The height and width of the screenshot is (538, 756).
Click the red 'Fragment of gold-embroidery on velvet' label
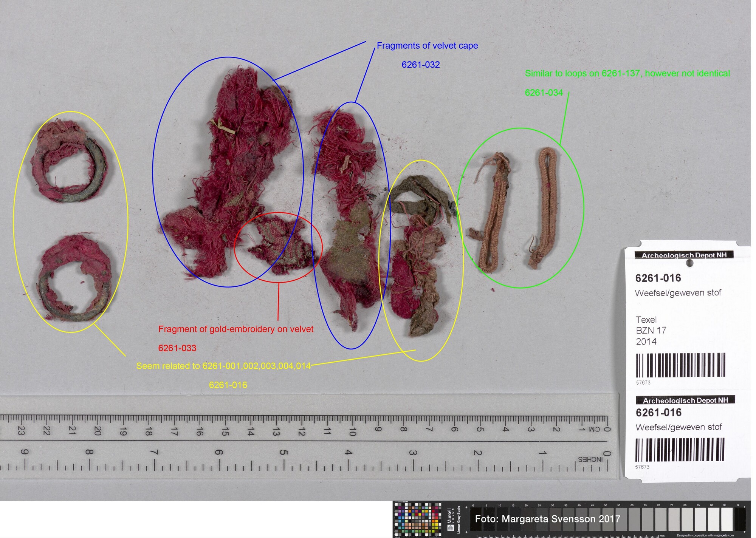click(x=235, y=329)
